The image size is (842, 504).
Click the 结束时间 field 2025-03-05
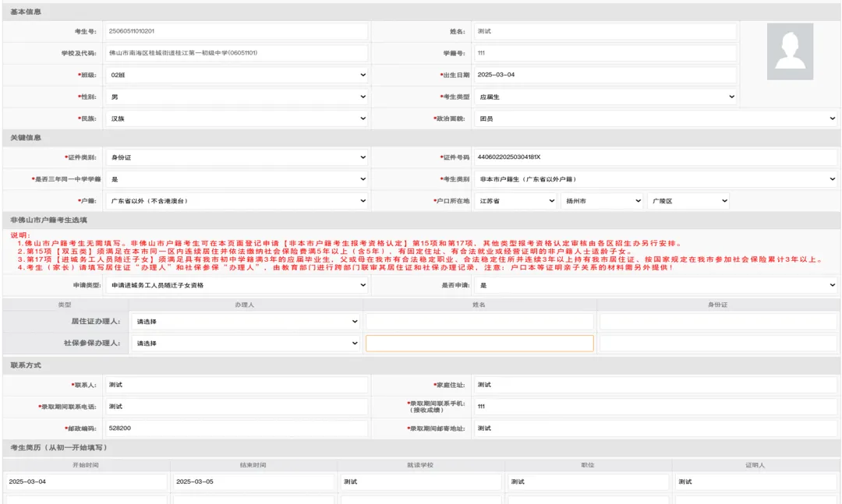coord(253,481)
